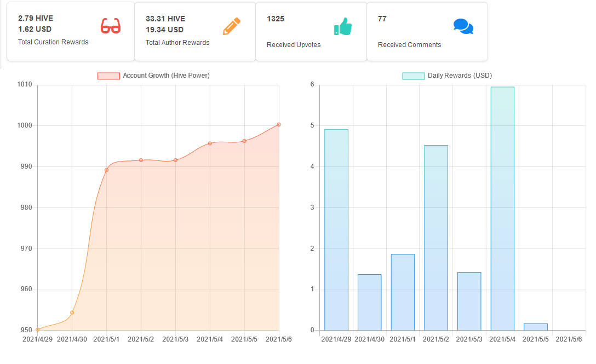Click the 1.62 USD curation value
This screenshot has height=364, width=596.
pyautogui.click(x=35, y=29)
